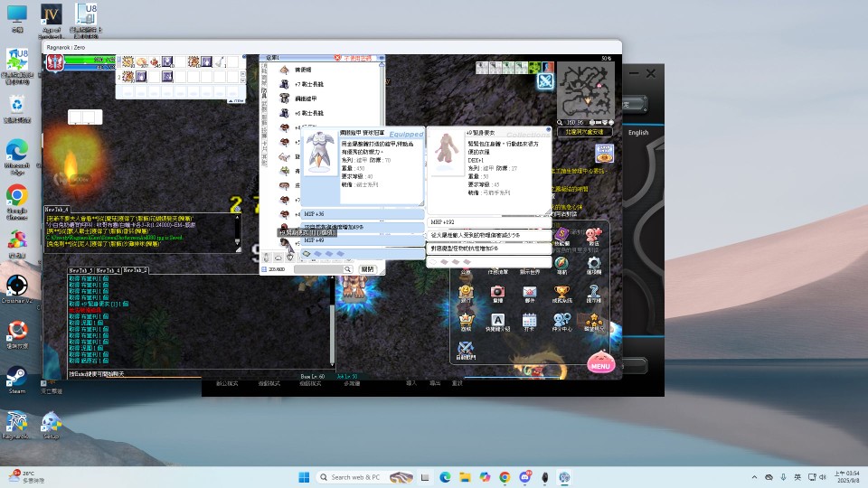
Task: Toggle the red heart favorite marker in inventory header
Action: (337, 58)
